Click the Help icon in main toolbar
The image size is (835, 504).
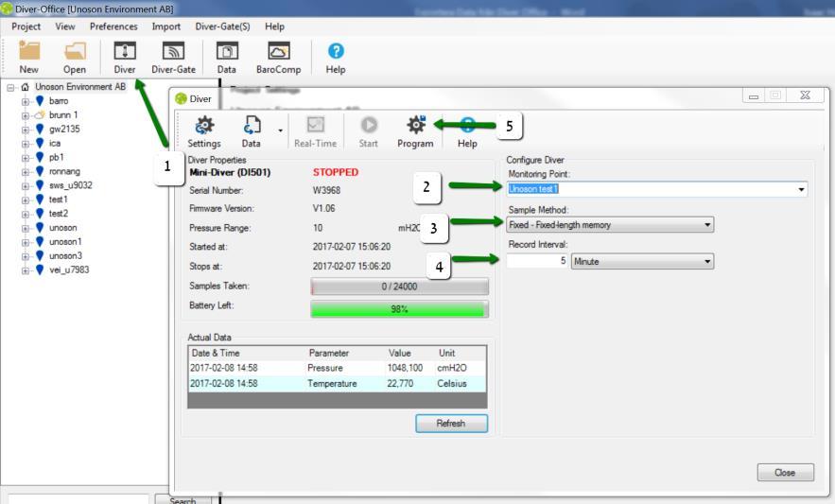coord(336,51)
